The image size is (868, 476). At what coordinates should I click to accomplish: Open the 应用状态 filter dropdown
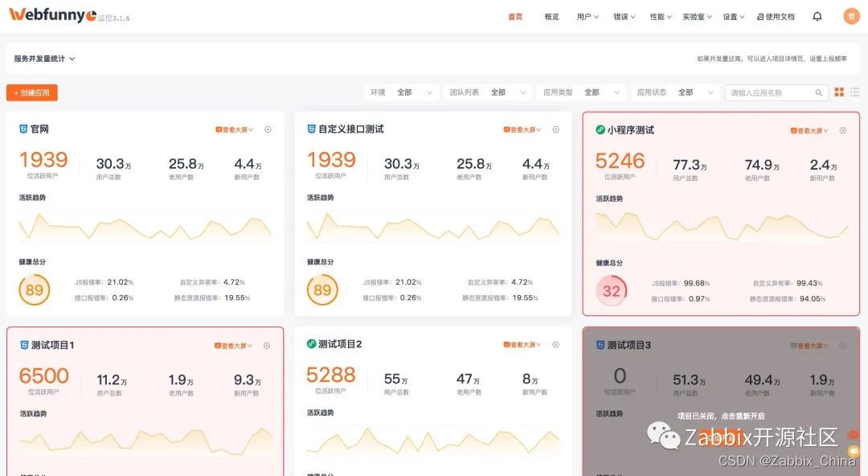click(675, 92)
